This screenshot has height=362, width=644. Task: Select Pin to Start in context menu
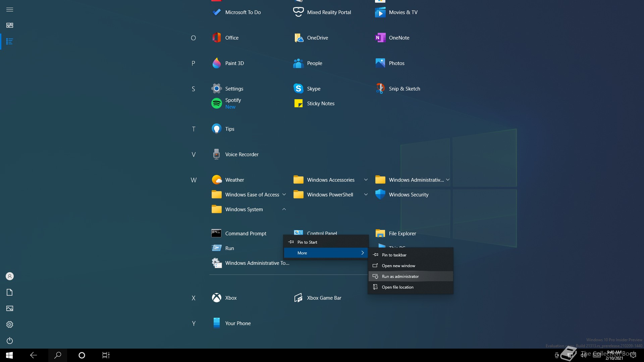coord(326,242)
